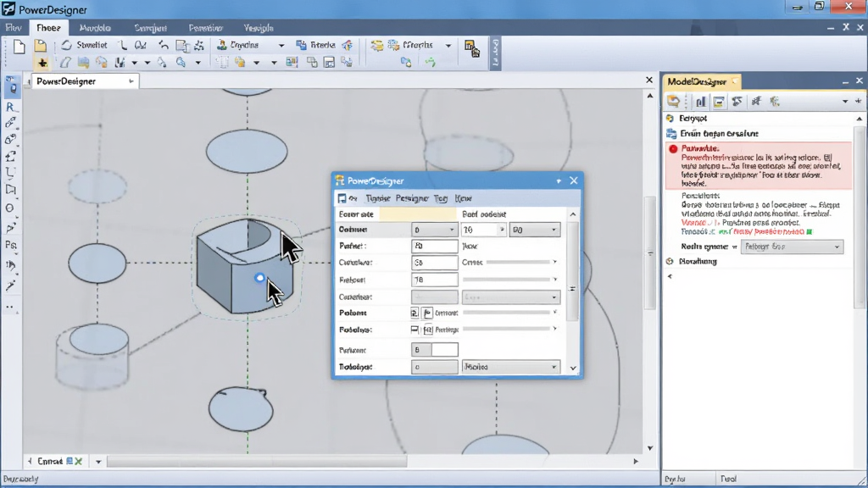Click the copy pages icon in the top toolbar row

pos(181,46)
